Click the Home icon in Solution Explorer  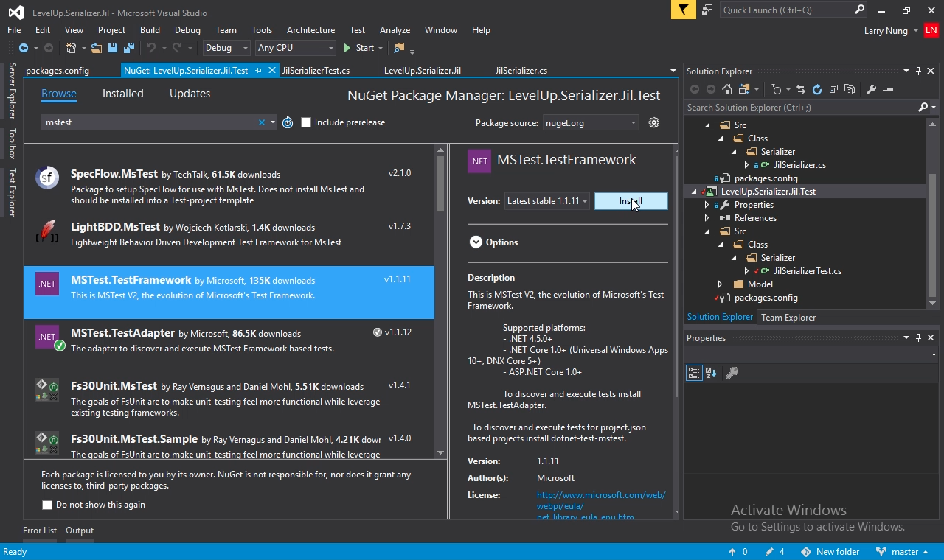click(727, 89)
